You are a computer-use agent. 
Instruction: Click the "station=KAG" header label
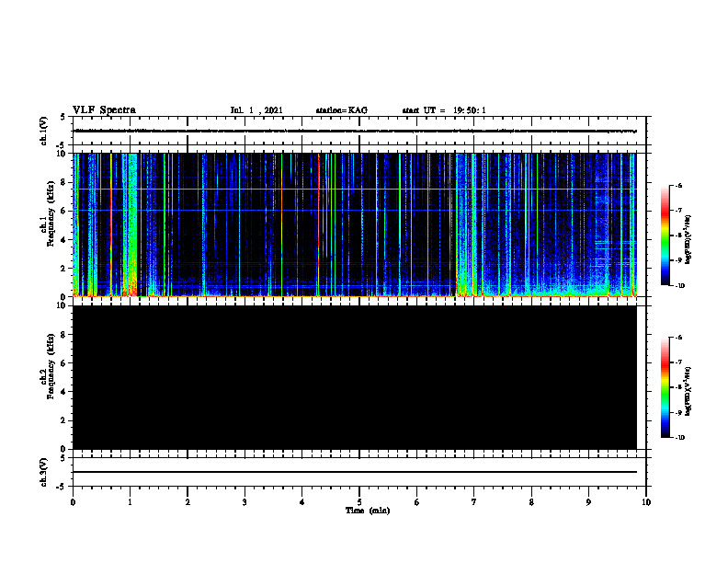click(x=341, y=110)
